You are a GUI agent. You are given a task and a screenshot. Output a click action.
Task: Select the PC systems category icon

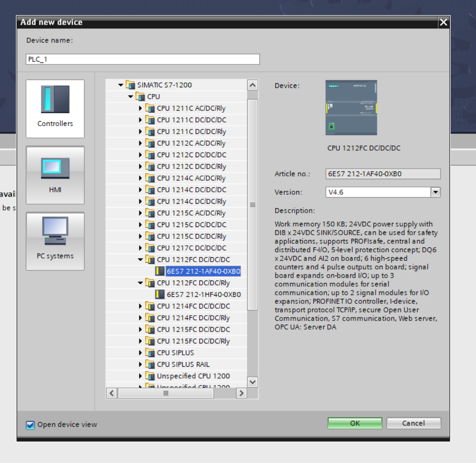55,241
